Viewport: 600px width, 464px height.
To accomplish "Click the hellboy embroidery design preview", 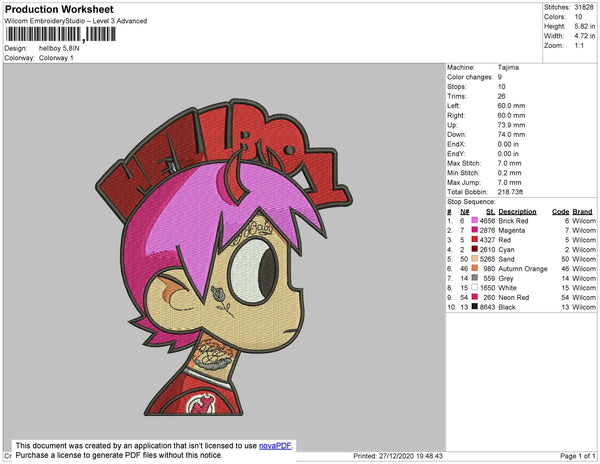I will pos(224,258).
